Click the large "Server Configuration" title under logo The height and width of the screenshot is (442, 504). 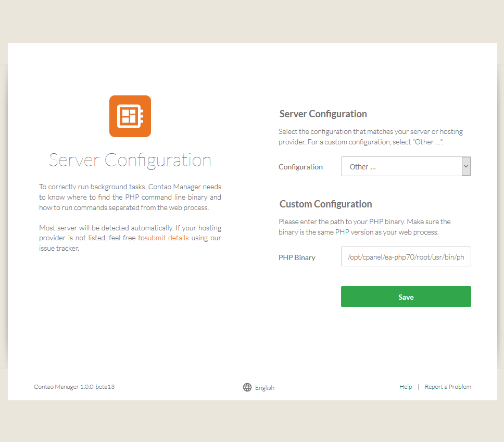(130, 160)
